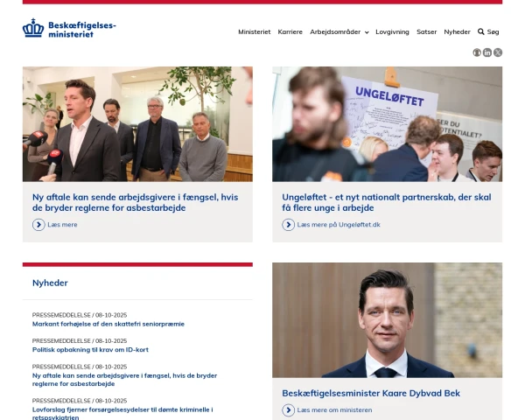The width and height of the screenshot is (525, 420).
Task: Expand the Arbejdsområder dropdown chevron
Action: [367, 32]
